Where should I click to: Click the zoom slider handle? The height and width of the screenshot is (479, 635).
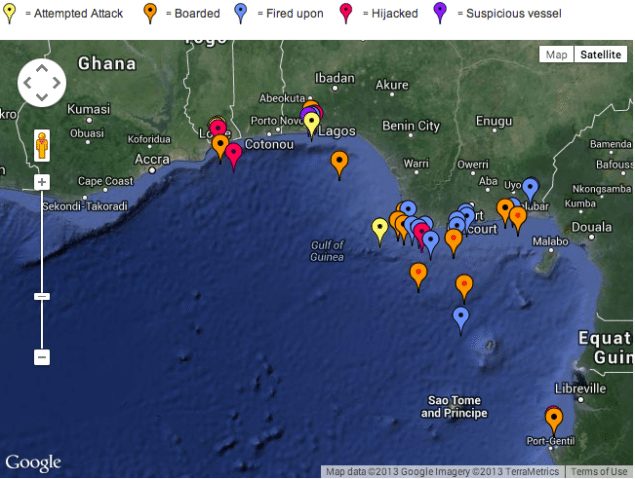(42, 296)
